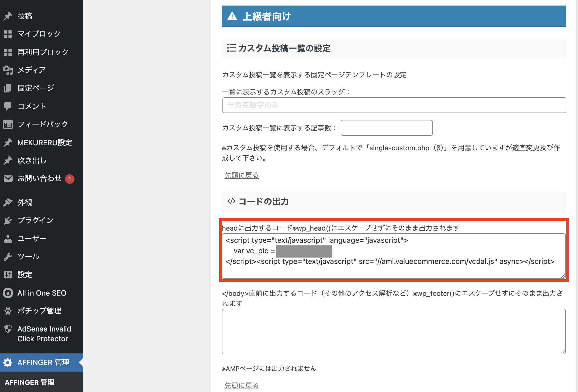This screenshot has width=578, height=392.
Task: Click the AdSense Invalid Click Protector shield icon
Action: coord(8,329)
